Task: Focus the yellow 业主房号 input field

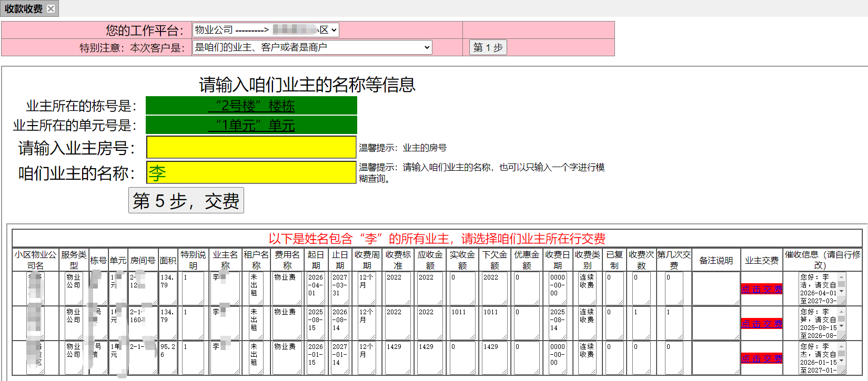Action: click(x=251, y=147)
